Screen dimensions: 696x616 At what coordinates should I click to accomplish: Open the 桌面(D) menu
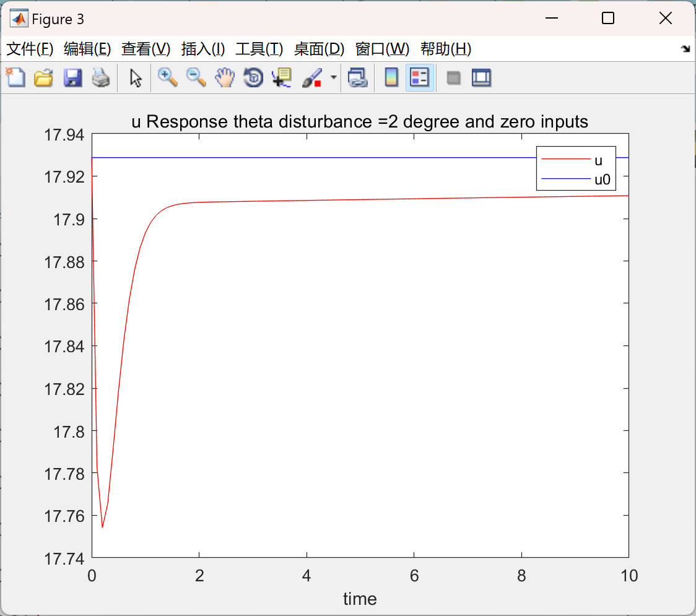(x=319, y=49)
